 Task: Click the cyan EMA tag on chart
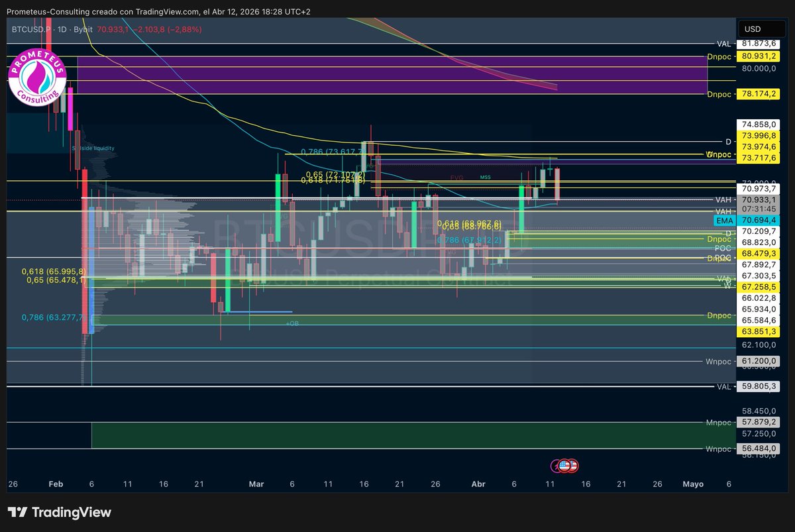tap(724, 219)
